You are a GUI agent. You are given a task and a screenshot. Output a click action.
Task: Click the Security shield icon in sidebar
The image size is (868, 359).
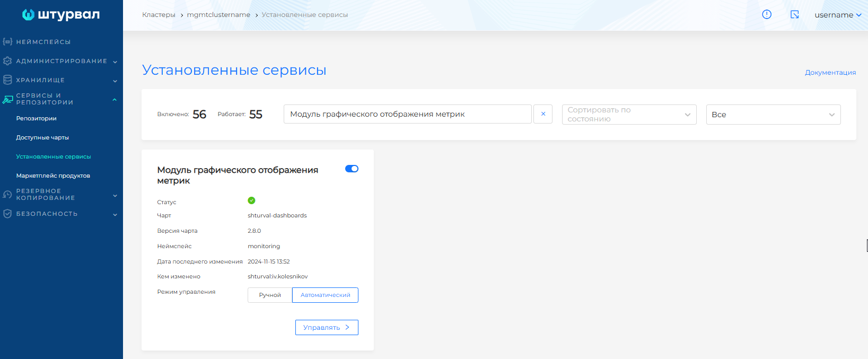pos(7,214)
